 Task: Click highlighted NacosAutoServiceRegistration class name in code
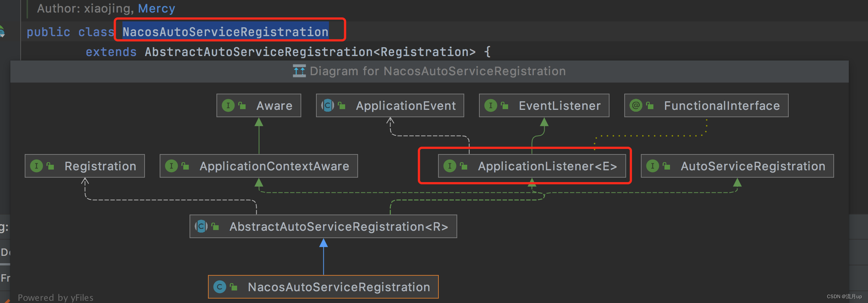pos(225,32)
